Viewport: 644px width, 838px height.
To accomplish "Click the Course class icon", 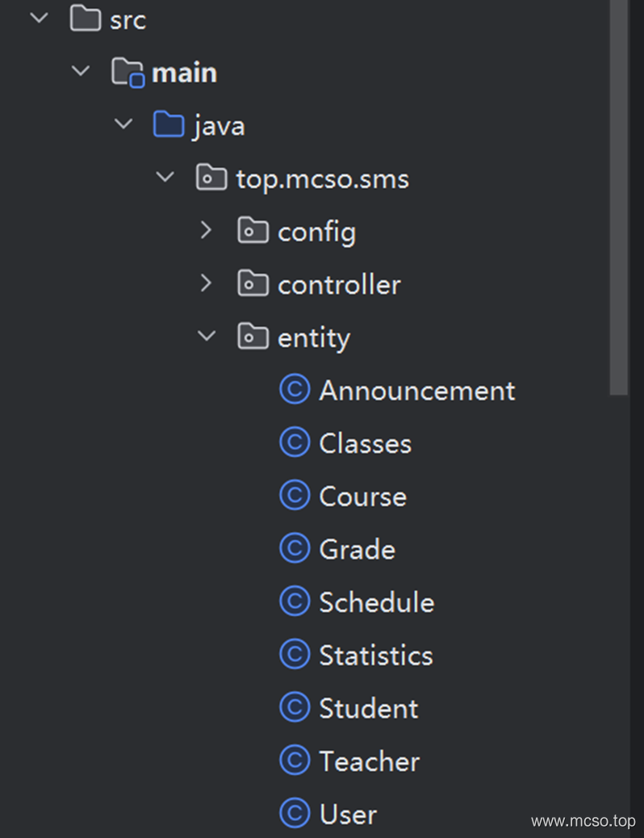I will 295,495.
